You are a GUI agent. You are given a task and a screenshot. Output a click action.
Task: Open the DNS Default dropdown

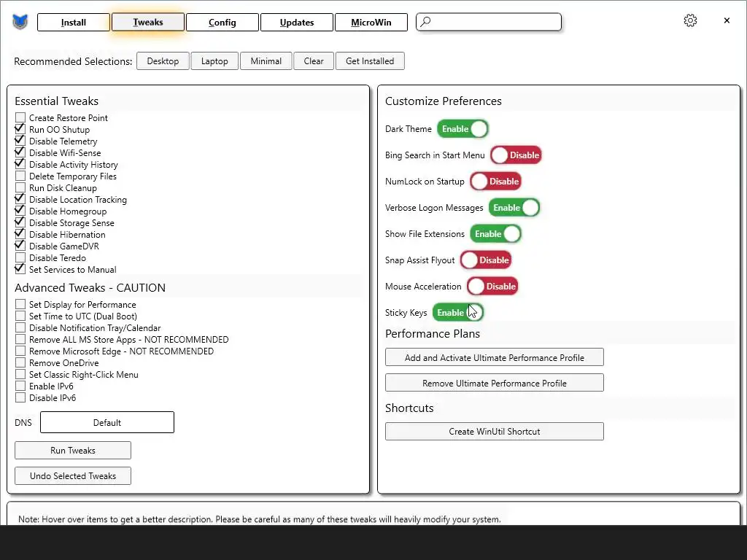point(107,422)
